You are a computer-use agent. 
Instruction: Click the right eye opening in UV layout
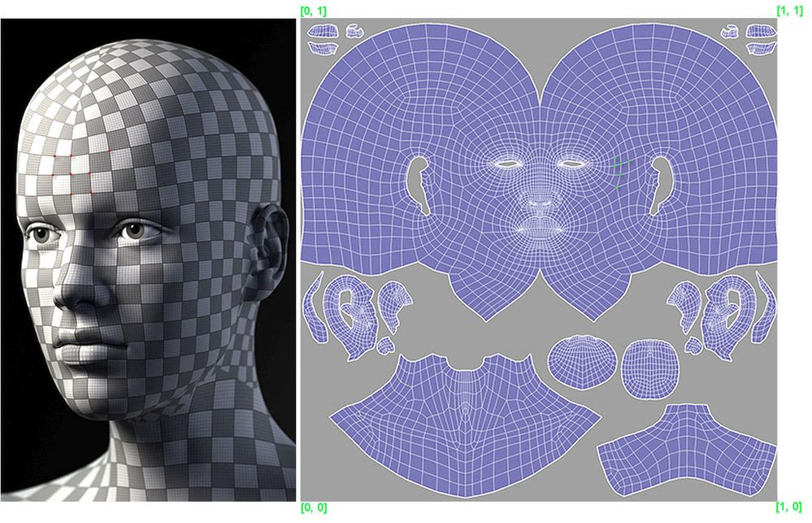(571, 163)
